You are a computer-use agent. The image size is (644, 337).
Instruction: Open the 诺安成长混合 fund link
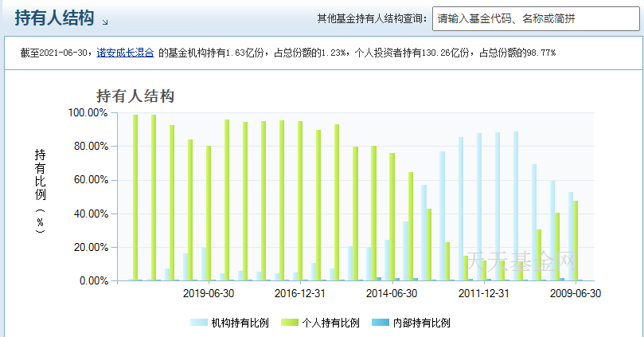(x=125, y=53)
